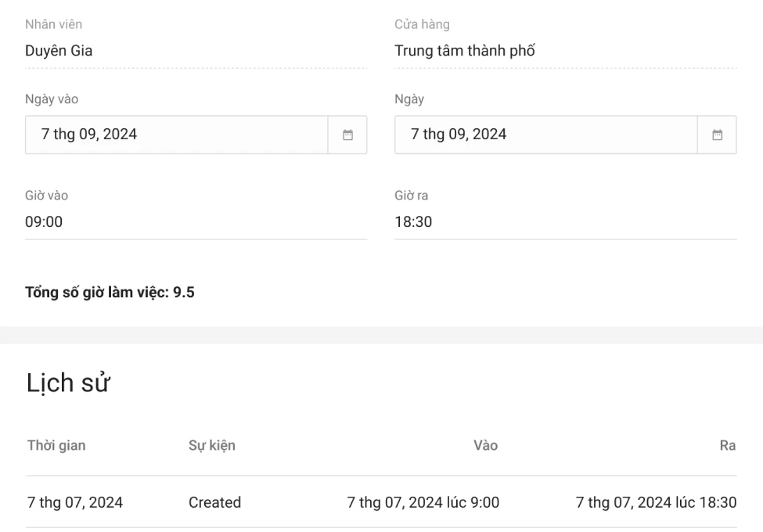Open the calendar icon for Ngày vào
Image resolution: width=763 pixels, height=532 pixels.
click(348, 135)
